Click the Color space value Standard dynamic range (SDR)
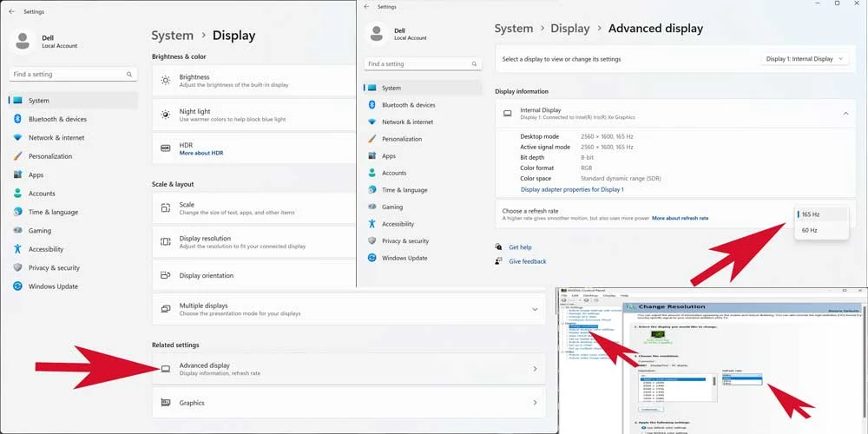This screenshot has width=868, height=434. [x=621, y=178]
